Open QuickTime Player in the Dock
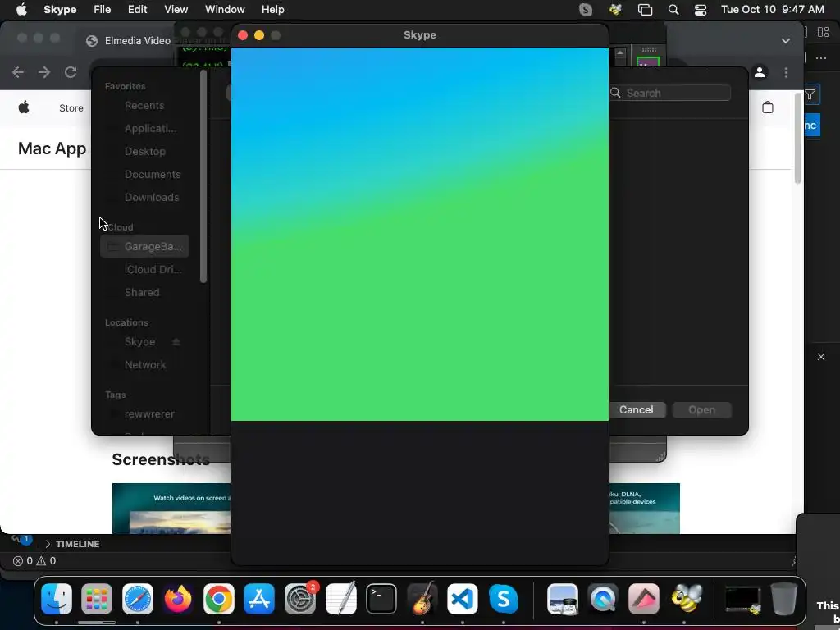840x630 pixels. click(x=603, y=598)
